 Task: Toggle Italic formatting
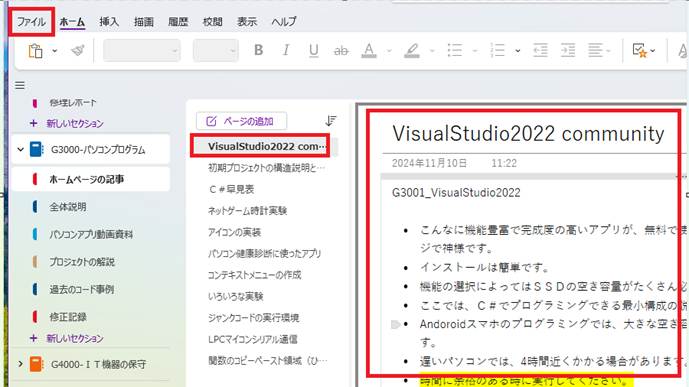[x=286, y=51]
